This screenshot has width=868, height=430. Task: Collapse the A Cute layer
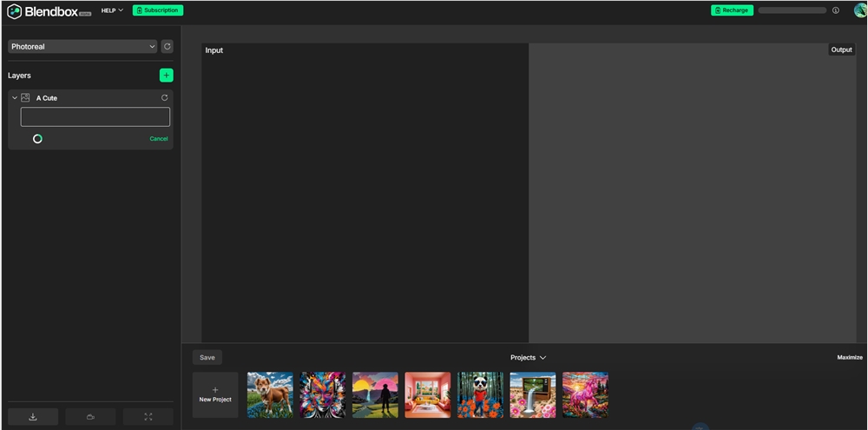(x=15, y=98)
